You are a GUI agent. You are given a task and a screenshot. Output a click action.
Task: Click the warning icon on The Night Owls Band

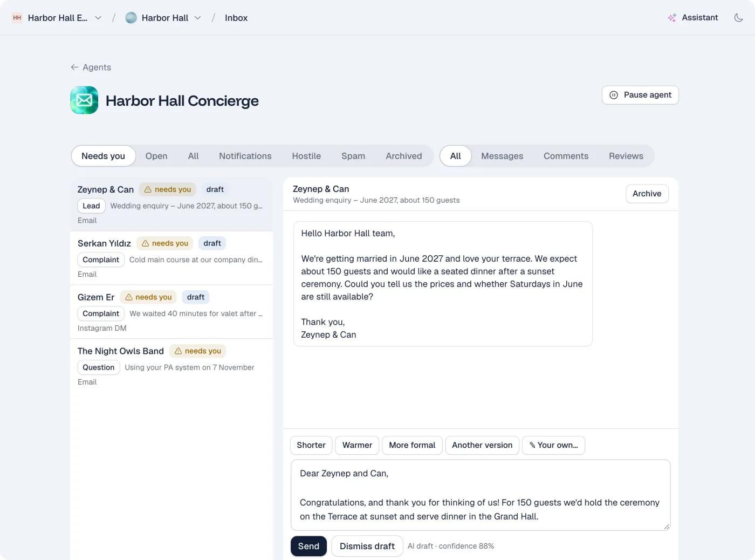click(x=178, y=351)
